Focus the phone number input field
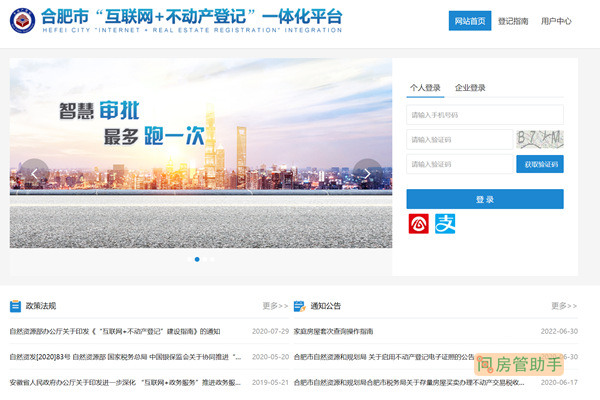The image size is (600, 400). (x=485, y=114)
